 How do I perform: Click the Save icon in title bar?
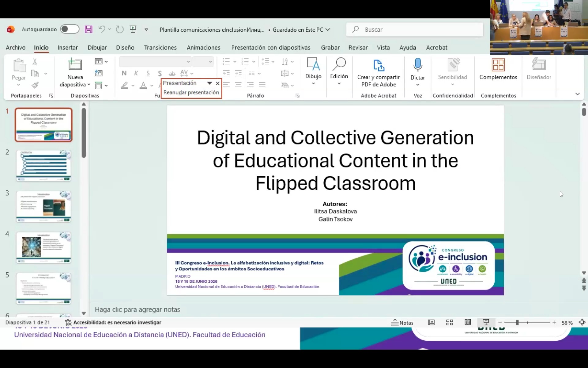pyautogui.click(x=89, y=29)
